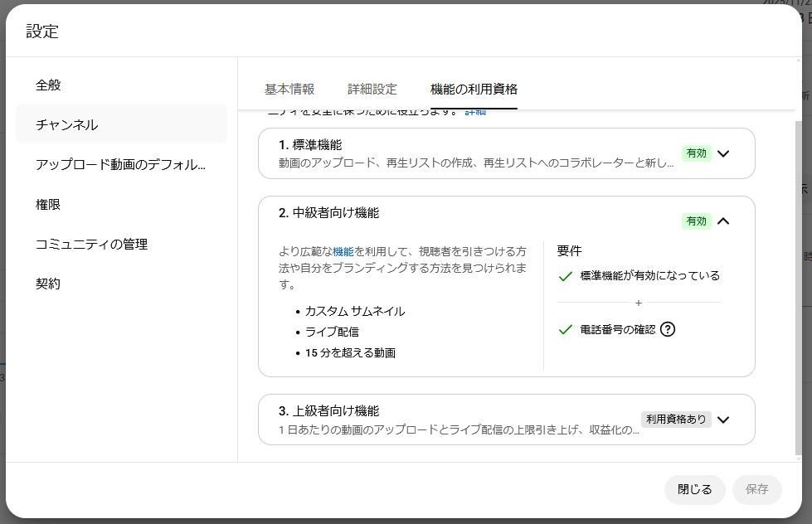This screenshot has height=524, width=812.
Task: Click the 保存 button
Action: [756, 489]
